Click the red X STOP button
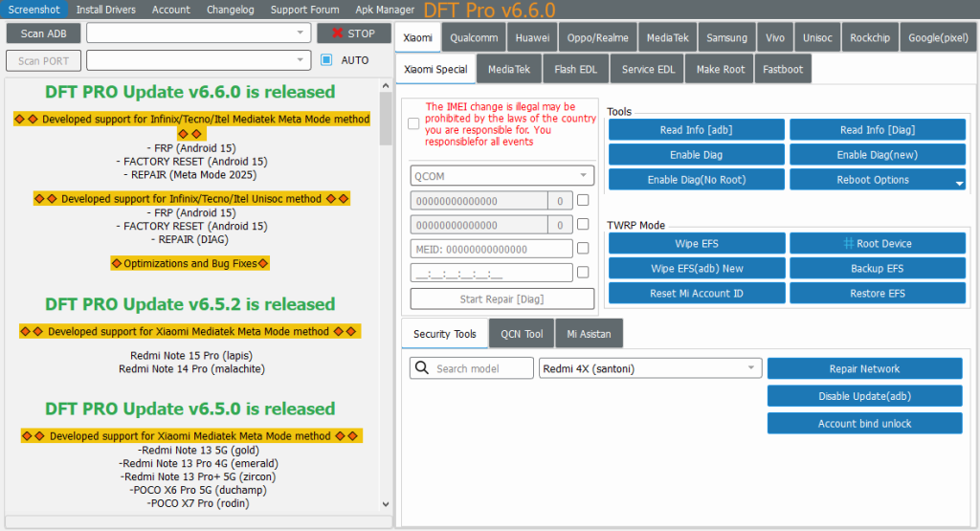The height and width of the screenshot is (531, 980). [354, 33]
